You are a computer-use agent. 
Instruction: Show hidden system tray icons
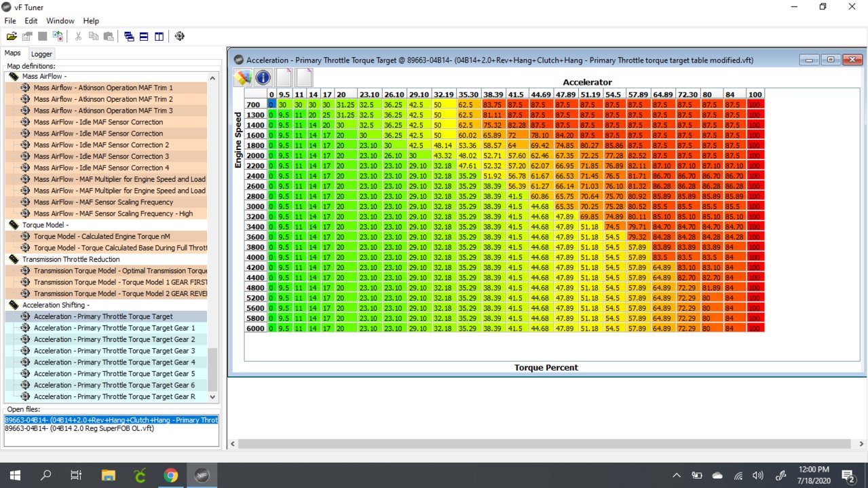pos(676,475)
